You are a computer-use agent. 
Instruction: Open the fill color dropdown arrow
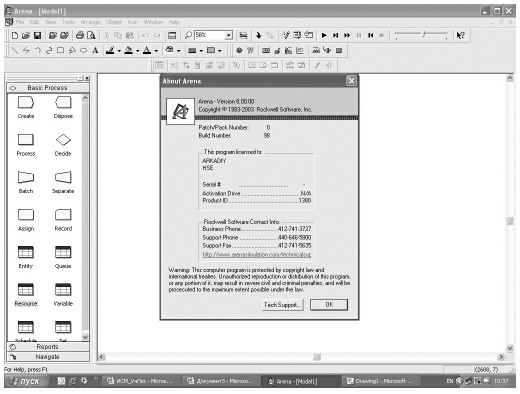(137, 51)
